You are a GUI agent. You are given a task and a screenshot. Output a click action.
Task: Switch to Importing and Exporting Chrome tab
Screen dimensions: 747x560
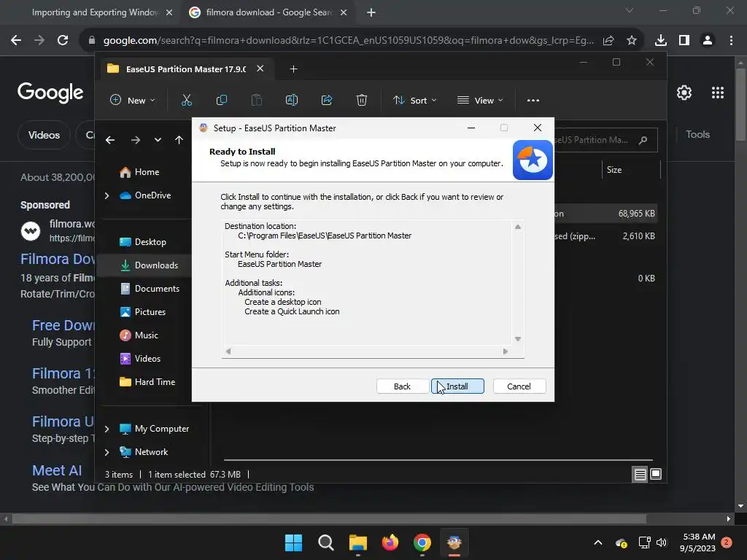click(95, 12)
